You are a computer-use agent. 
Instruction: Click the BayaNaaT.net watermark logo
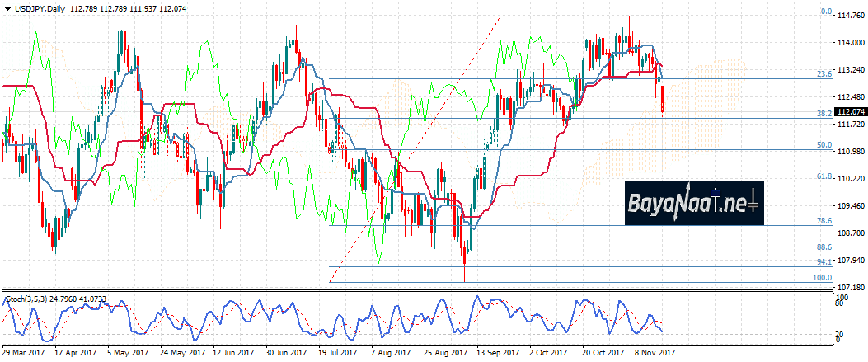point(693,202)
